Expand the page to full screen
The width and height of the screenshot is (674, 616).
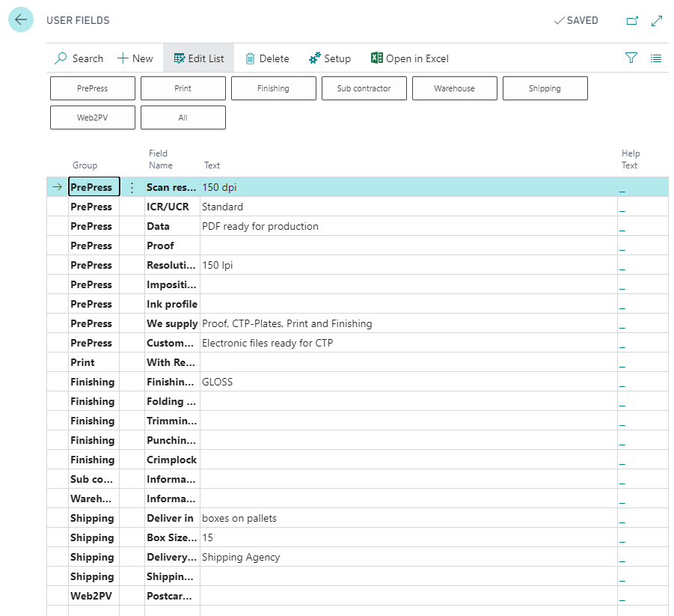pyautogui.click(x=657, y=21)
